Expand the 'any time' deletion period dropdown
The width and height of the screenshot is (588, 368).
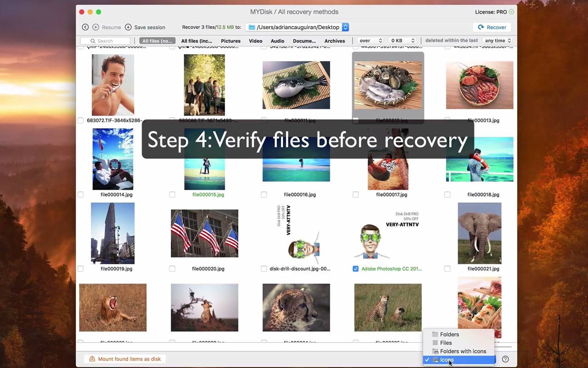[x=498, y=40]
